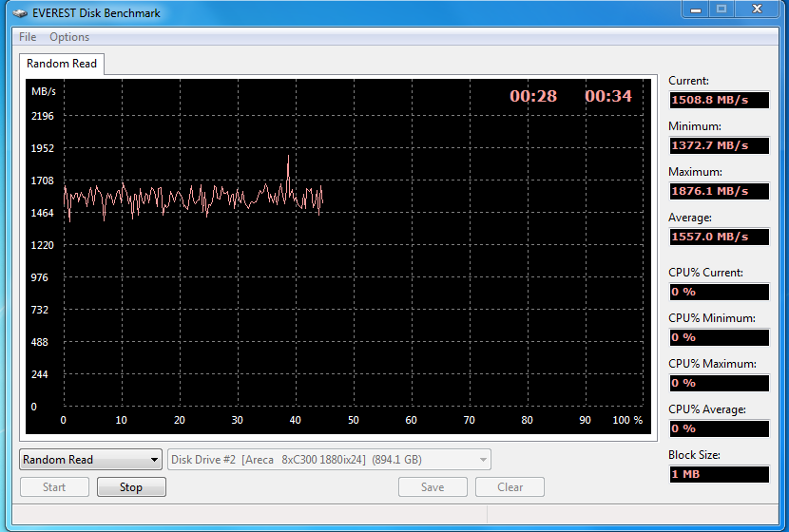The height and width of the screenshot is (532, 789).
Task: Select the Random Read tab
Action: click(x=62, y=64)
